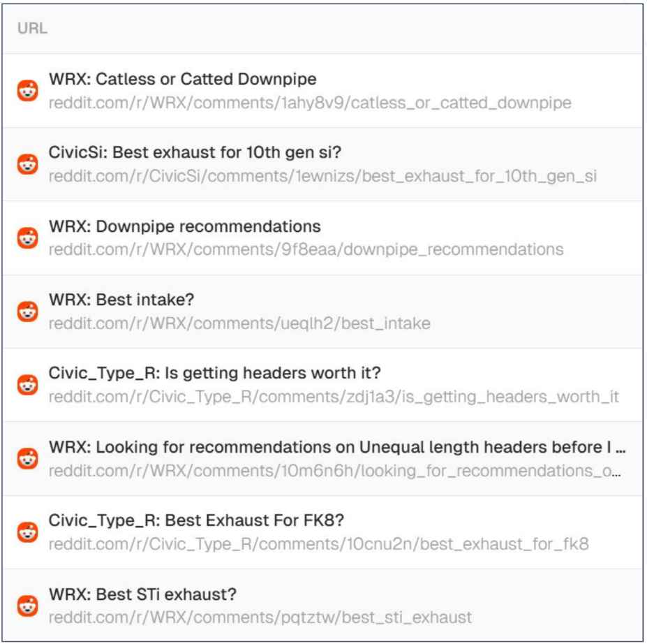The height and width of the screenshot is (644, 647).
Task: Click the URL column header
Action: click(x=32, y=29)
